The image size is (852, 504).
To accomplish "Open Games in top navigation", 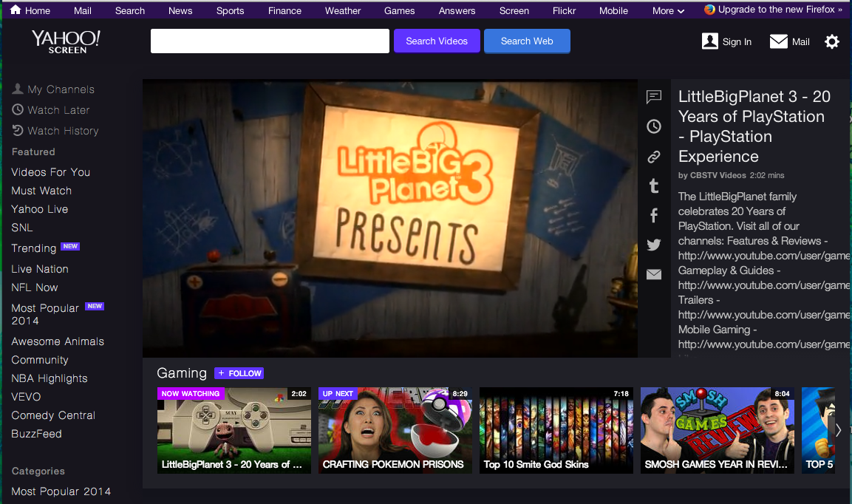I will point(399,11).
